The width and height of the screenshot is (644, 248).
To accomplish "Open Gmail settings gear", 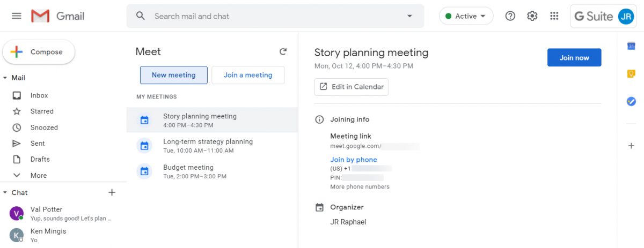I will pos(532,16).
